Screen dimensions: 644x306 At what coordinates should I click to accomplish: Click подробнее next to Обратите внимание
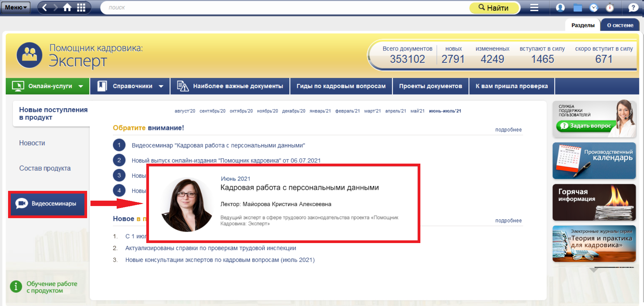[x=508, y=130]
